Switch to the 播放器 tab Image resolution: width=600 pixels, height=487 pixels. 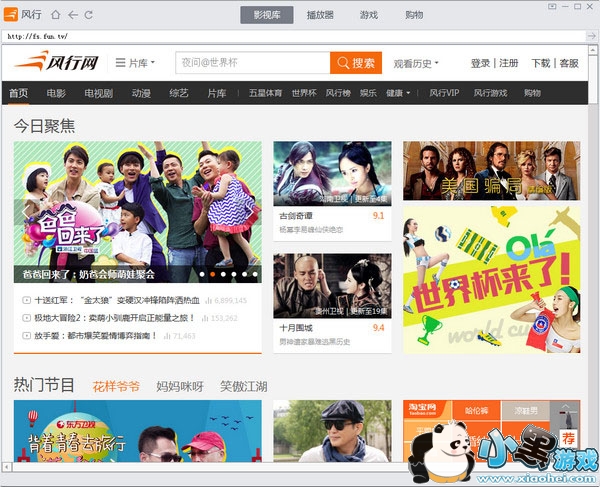coord(320,15)
